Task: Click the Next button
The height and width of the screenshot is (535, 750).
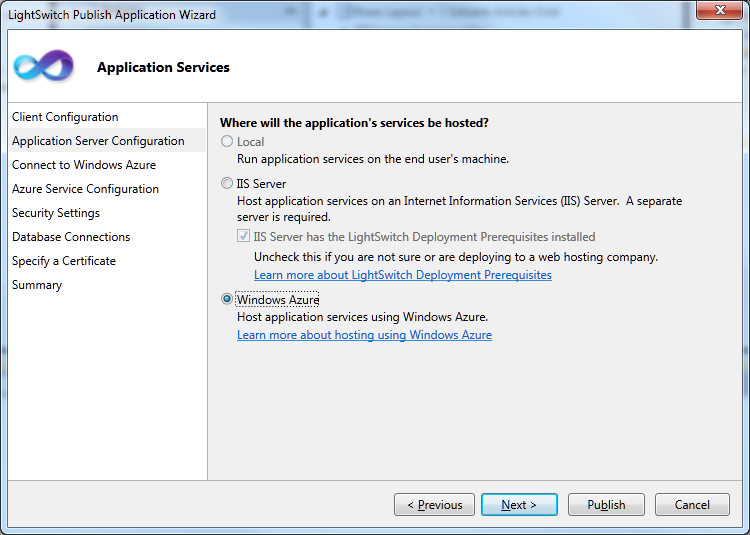Action: pos(519,504)
